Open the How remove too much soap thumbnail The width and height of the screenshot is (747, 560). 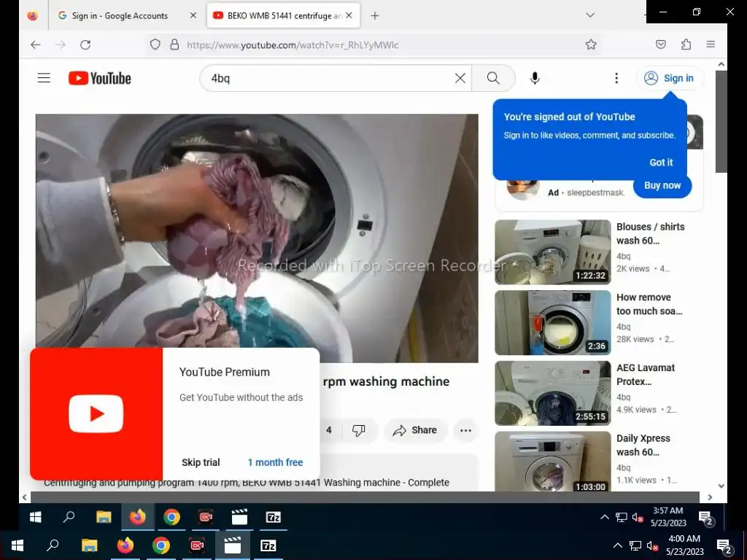[553, 323]
